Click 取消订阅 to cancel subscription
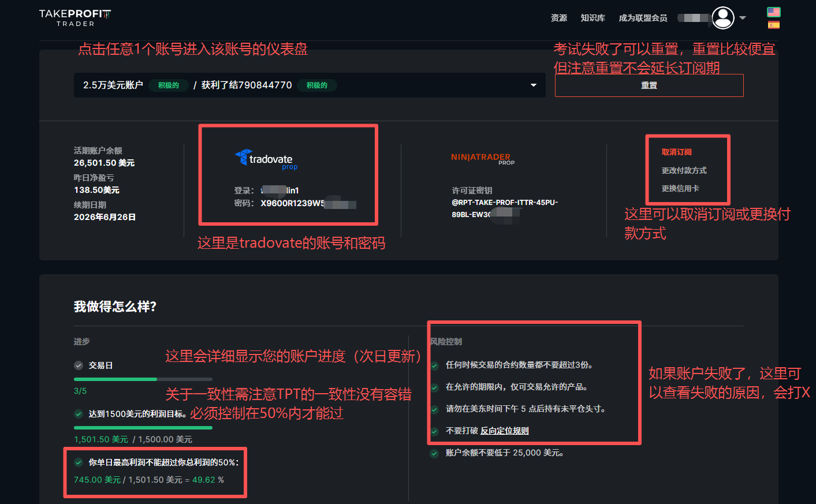This screenshot has height=504, width=816. coord(677,152)
